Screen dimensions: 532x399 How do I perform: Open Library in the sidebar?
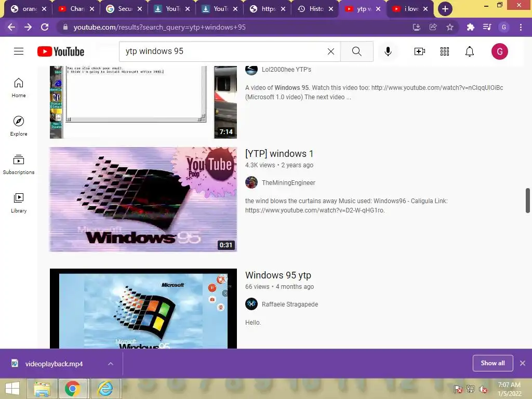pos(19,203)
